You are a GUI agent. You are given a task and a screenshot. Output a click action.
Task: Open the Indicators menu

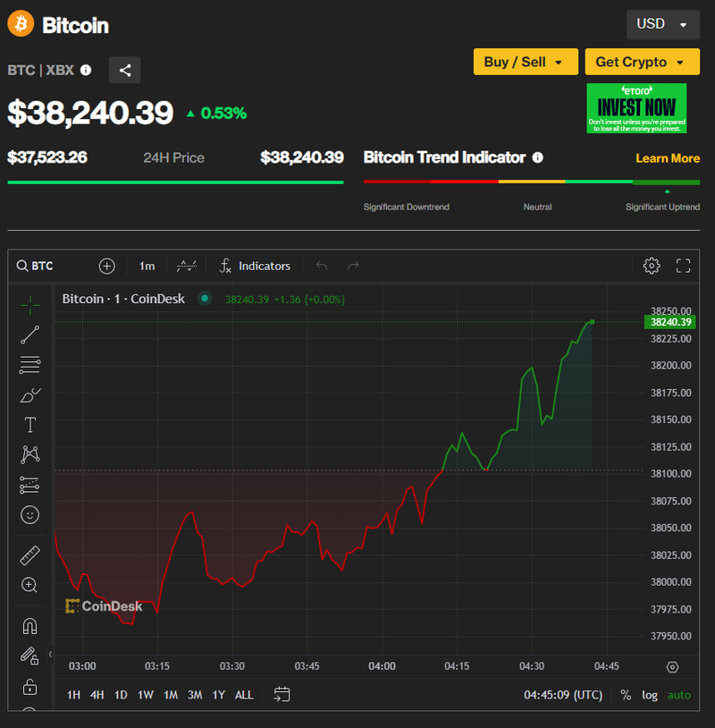(256, 266)
